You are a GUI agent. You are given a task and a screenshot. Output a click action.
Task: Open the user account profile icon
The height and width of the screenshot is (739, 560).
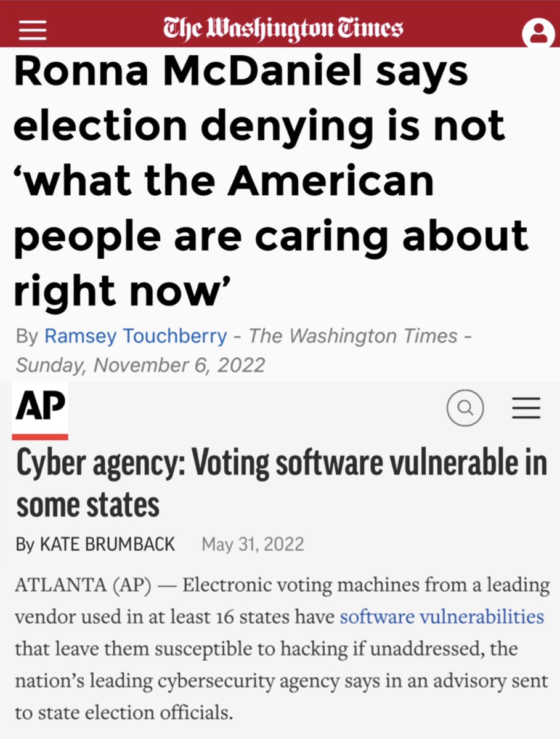tap(538, 34)
